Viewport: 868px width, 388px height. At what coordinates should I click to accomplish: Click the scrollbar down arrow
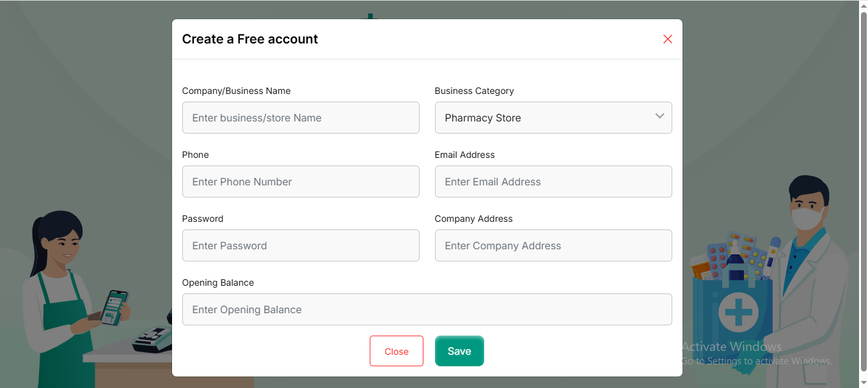[863, 383]
